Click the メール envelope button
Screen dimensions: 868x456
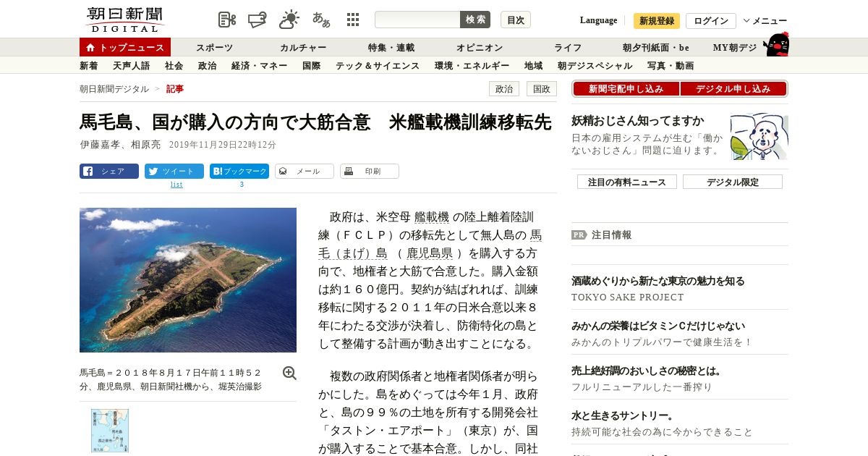305,172
